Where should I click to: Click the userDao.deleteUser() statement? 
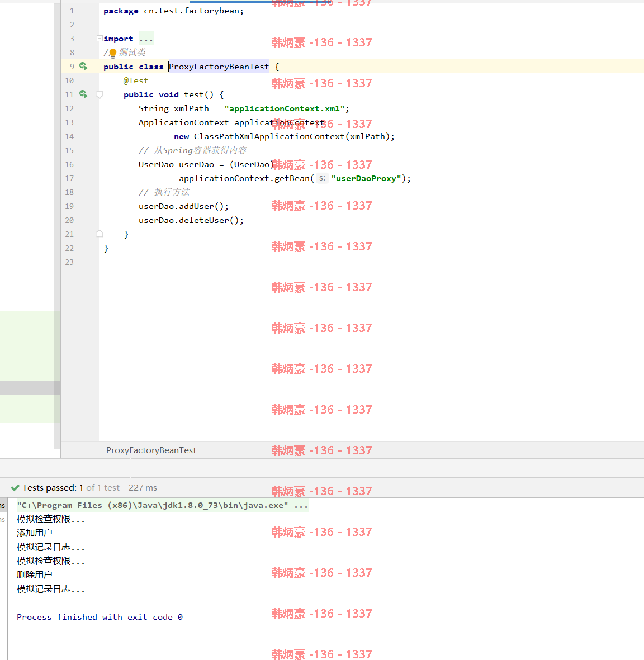tap(191, 220)
